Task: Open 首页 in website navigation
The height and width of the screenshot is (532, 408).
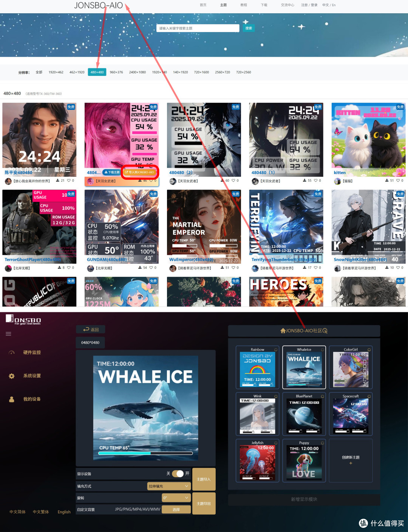Action: (x=203, y=5)
